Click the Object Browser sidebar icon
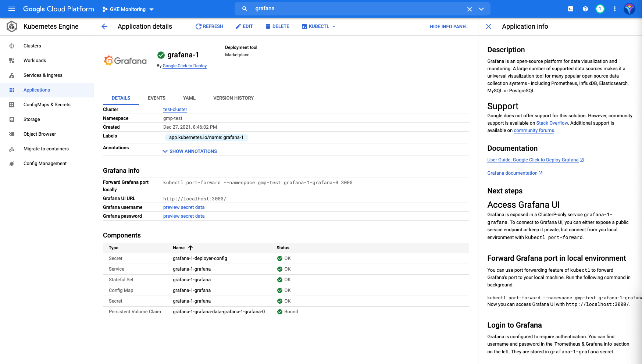The width and height of the screenshot is (642, 364). pyautogui.click(x=12, y=134)
